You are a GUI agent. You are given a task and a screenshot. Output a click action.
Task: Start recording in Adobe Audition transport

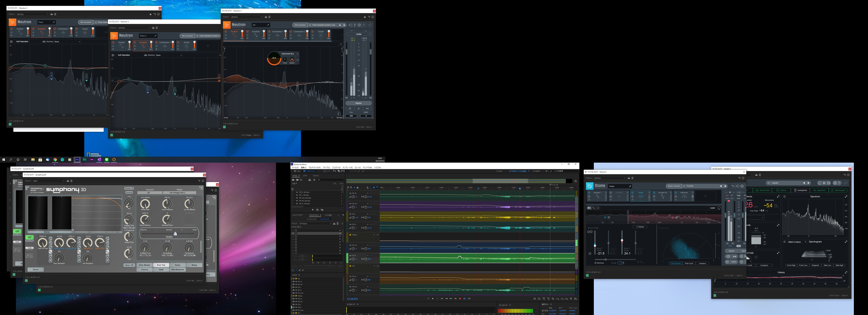pyautogui.click(x=460, y=298)
